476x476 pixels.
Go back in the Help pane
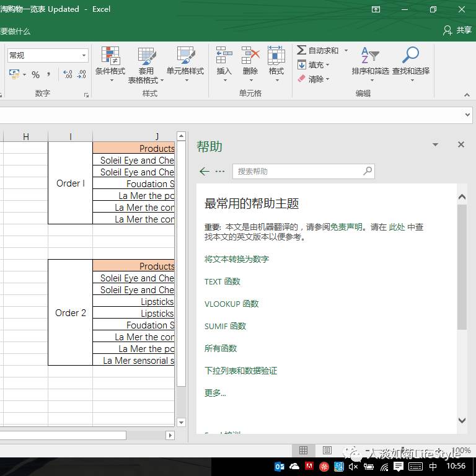205,171
